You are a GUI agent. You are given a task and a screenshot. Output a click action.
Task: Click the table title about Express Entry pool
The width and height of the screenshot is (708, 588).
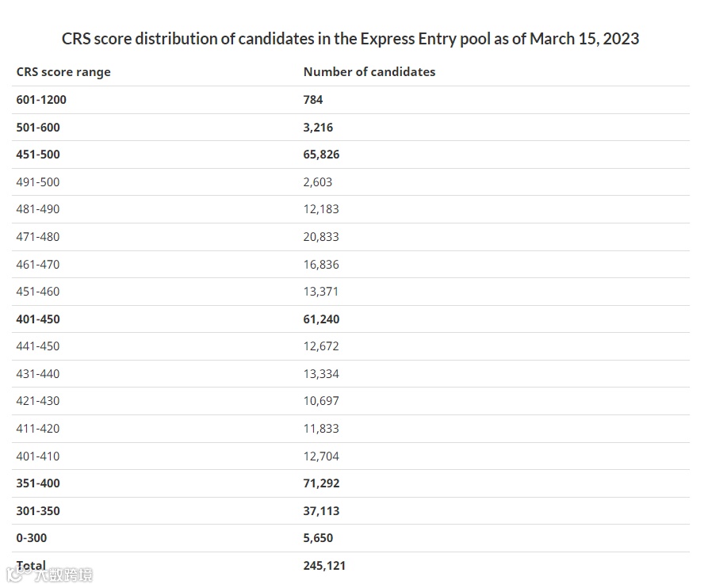(350, 38)
